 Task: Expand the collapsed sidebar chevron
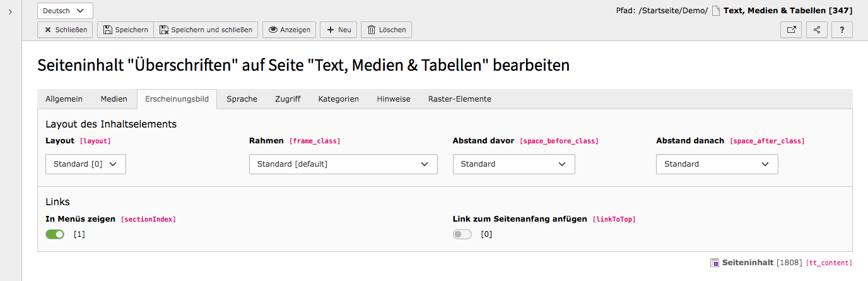(10, 11)
